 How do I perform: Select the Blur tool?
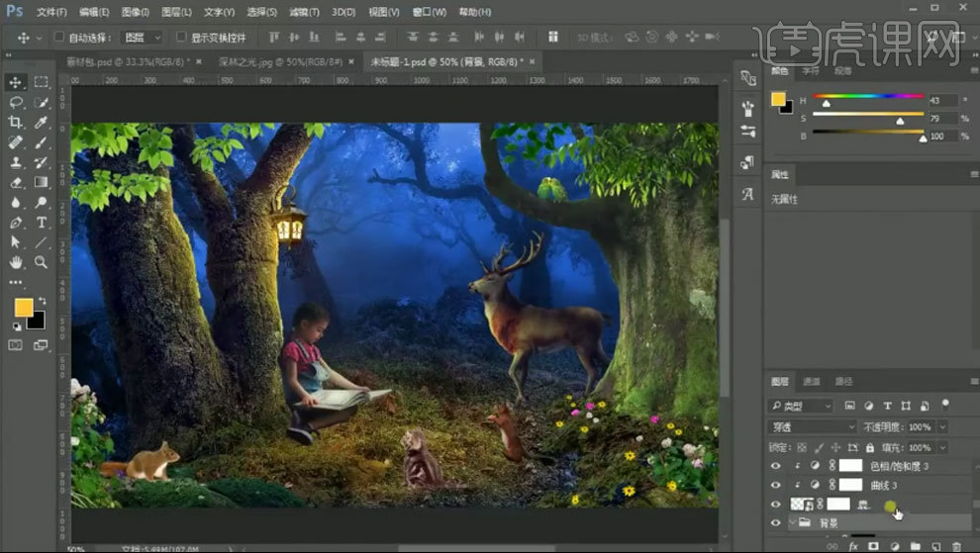[x=16, y=202]
